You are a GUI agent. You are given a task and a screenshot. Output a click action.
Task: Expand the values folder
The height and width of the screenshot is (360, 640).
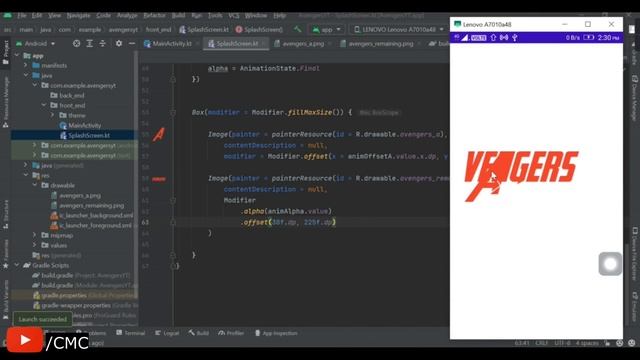coord(35,245)
